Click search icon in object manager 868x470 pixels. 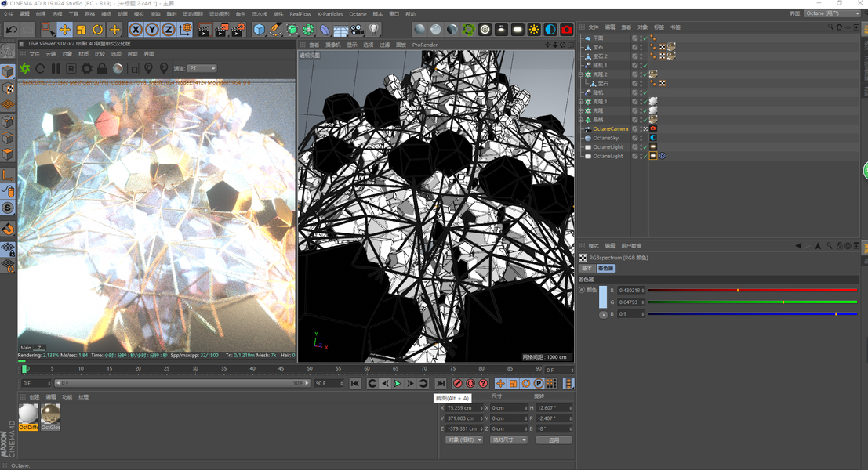[x=831, y=27]
